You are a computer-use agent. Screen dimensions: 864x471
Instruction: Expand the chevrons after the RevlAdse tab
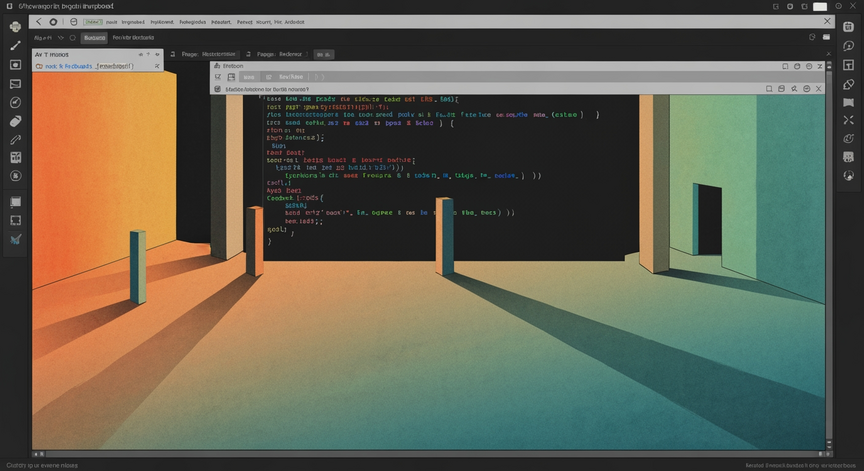[319, 77]
